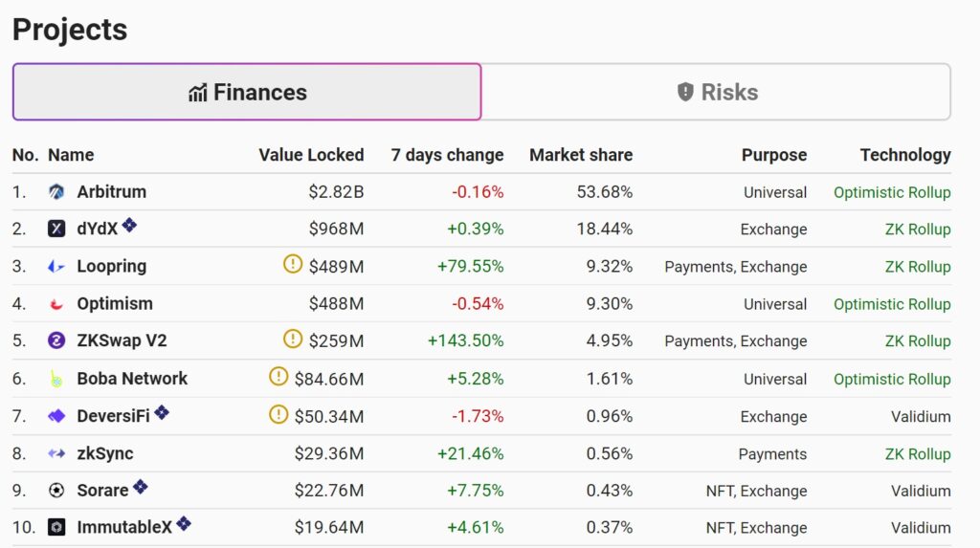Click the ZK Rollup technology for zkSync
This screenshot has height=548, width=980.
(917, 453)
